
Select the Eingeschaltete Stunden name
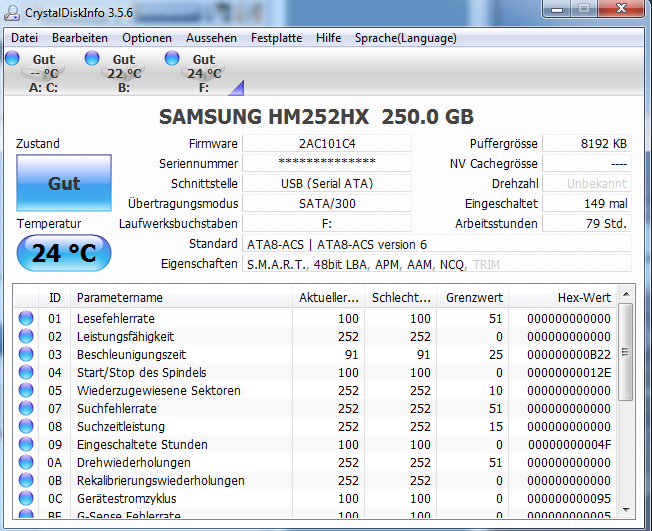142,445
